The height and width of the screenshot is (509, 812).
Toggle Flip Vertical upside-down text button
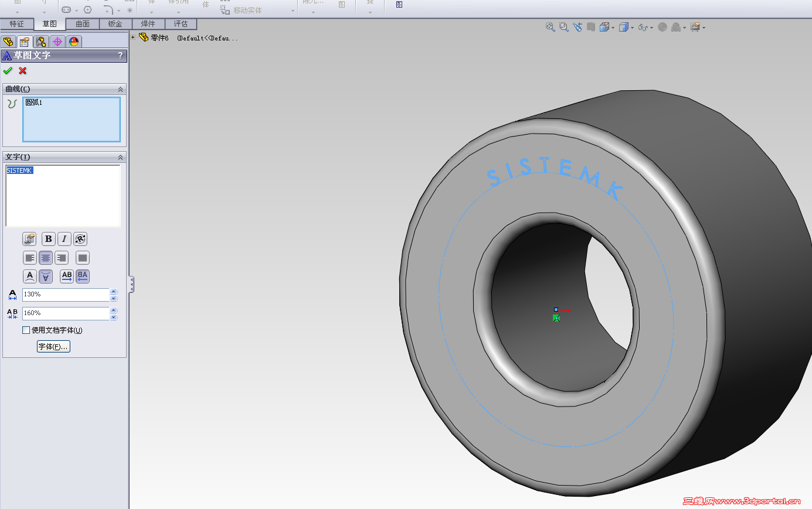point(46,276)
